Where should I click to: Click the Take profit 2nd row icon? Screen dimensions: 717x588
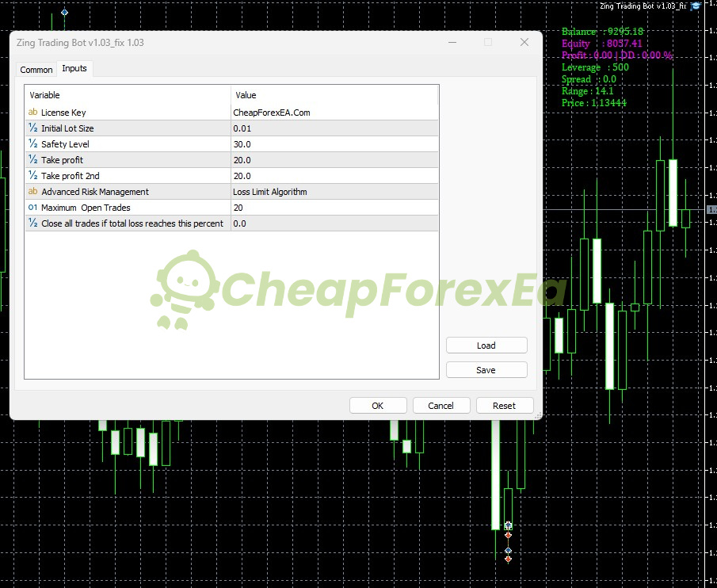coord(33,176)
